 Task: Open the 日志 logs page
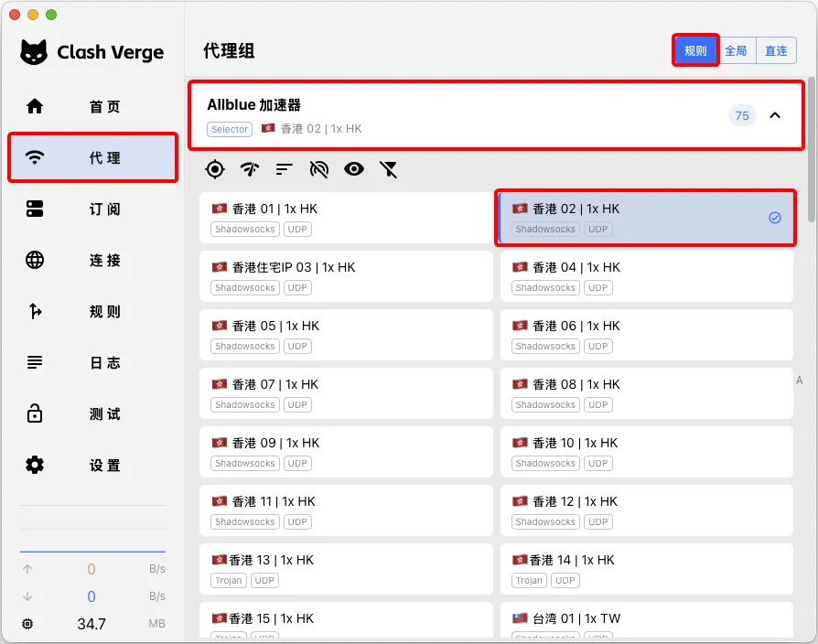pos(92,362)
